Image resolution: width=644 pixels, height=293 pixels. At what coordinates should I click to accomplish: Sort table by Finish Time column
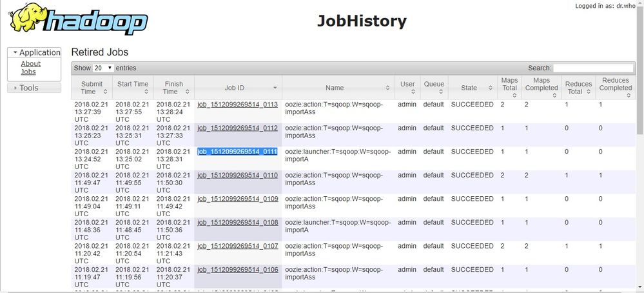(174, 88)
